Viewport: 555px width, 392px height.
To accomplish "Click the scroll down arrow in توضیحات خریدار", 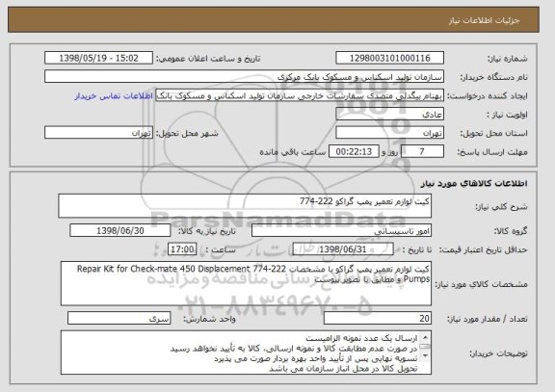I will coord(425,356).
